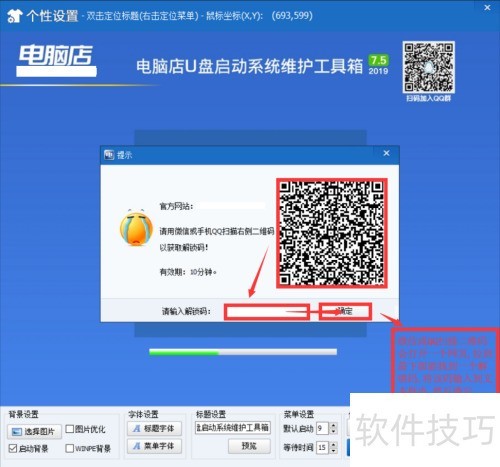Click the 提示 dialog title icon
This screenshot has height=467, width=500.
109,155
